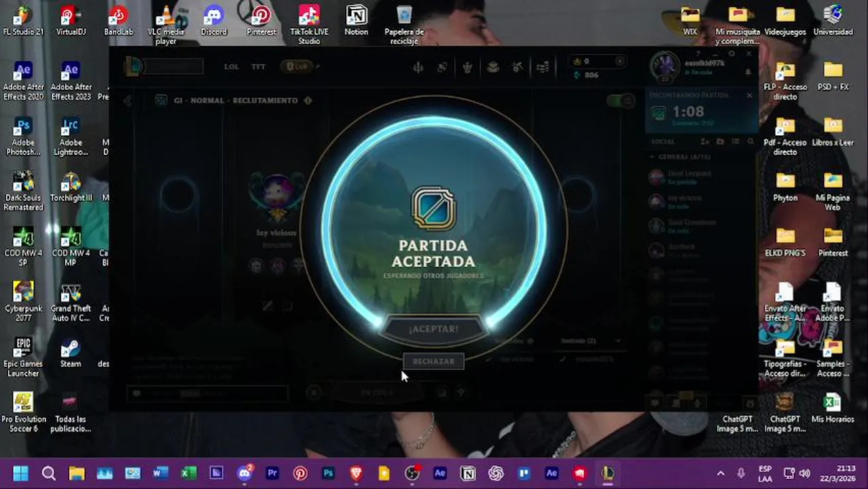This screenshot has width=868, height=489.
Task: Open Dark Souls Remastered shortcut
Action: point(23,192)
